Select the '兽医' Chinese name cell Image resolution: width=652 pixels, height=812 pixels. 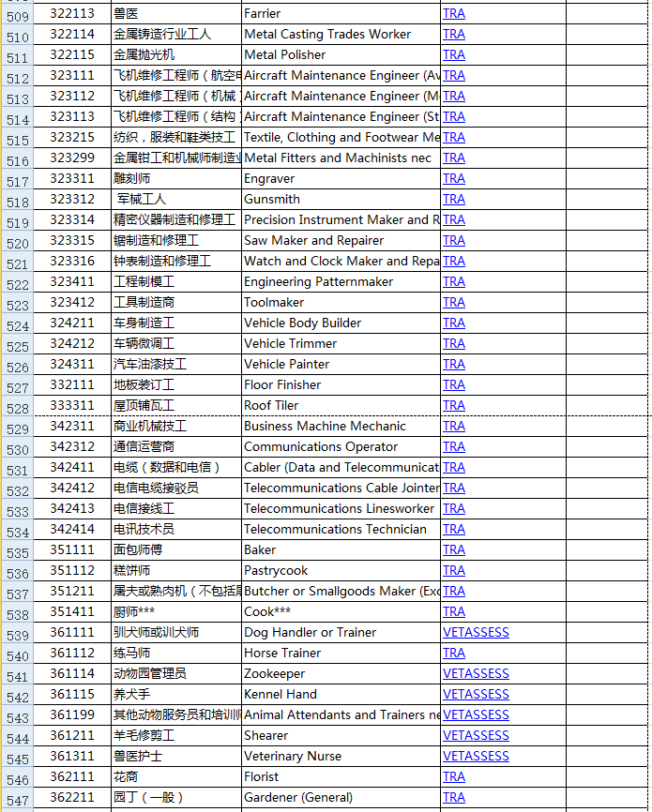(x=176, y=13)
